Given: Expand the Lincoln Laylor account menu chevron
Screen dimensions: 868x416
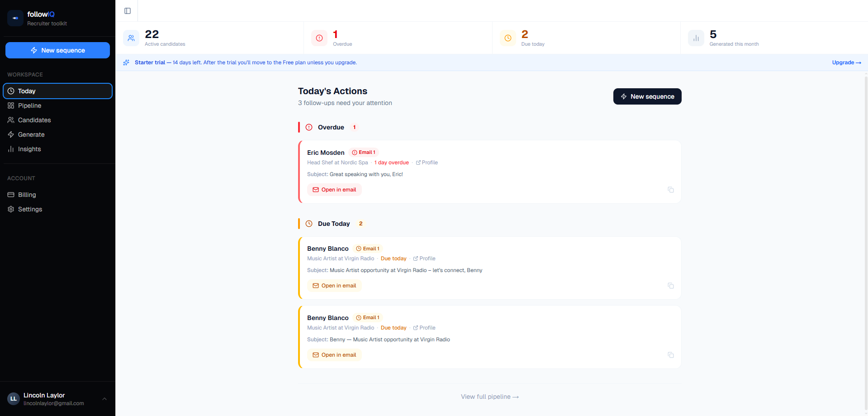Looking at the screenshot, I should click(x=104, y=399).
